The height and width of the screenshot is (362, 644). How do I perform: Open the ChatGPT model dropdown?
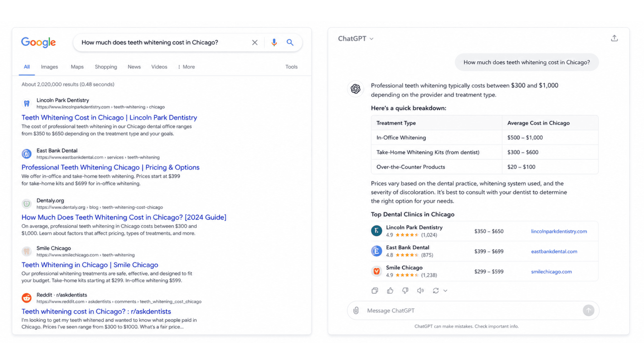click(x=356, y=39)
